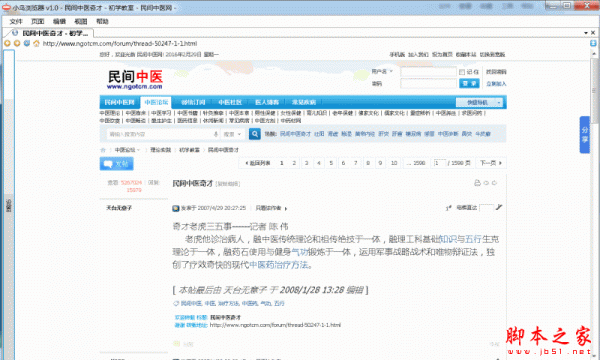Click the 中医药治疗方法 link in post text

[279, 265]
